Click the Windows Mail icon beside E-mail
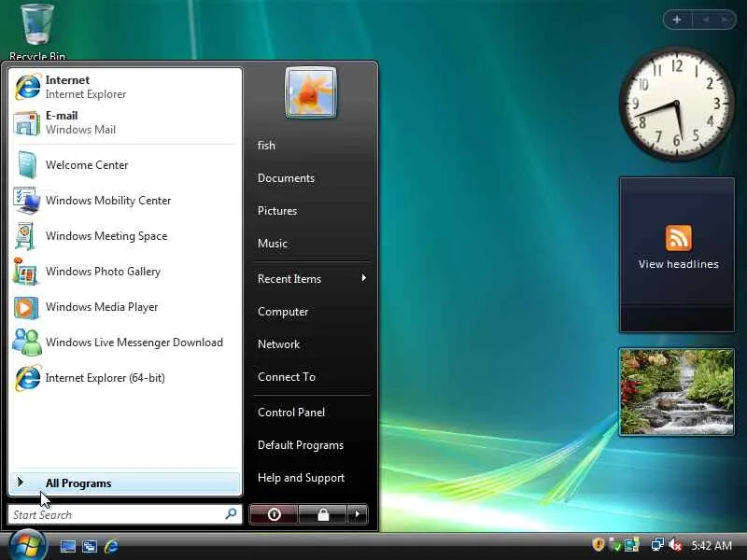The width and height of the screenshot is (747, 560). pos(27,123)
